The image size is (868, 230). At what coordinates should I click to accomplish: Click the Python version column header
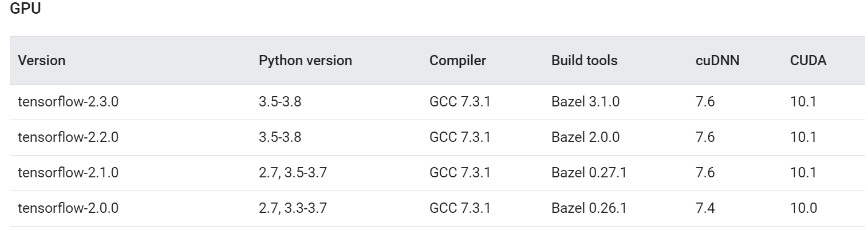click(305, 61)
